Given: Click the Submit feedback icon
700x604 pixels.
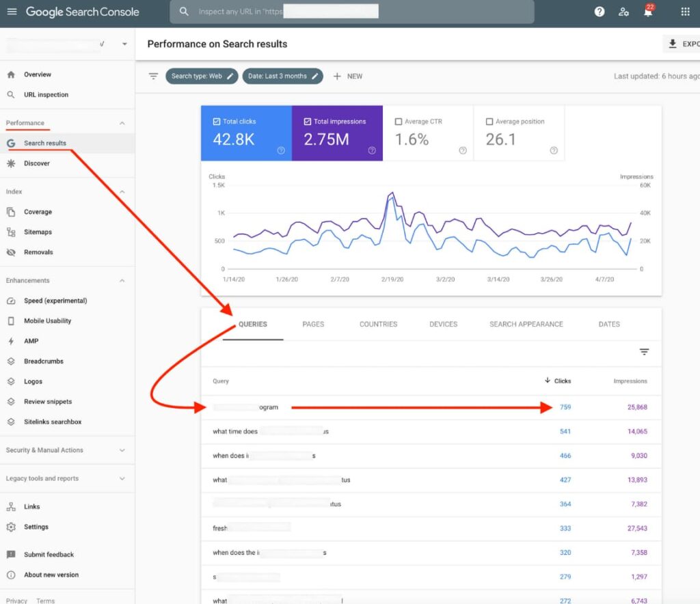Looking at the screenshot, I should coord(11,555).
